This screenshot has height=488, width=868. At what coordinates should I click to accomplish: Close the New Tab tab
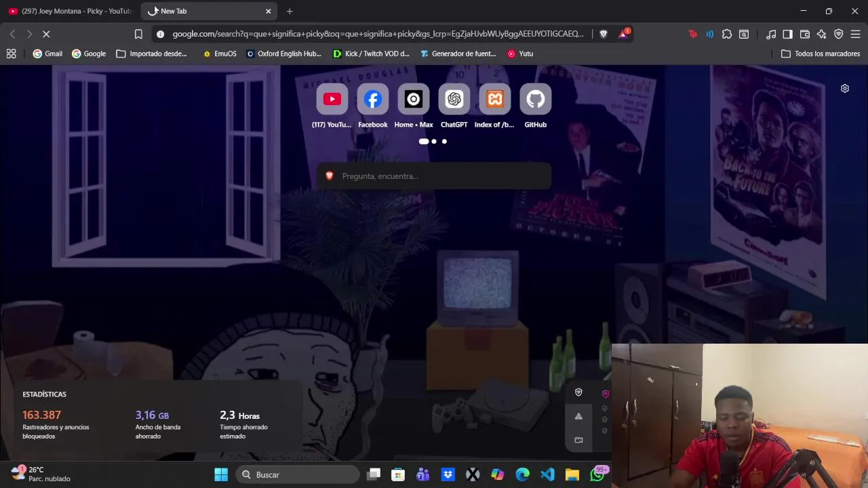[x=269, y=11]
